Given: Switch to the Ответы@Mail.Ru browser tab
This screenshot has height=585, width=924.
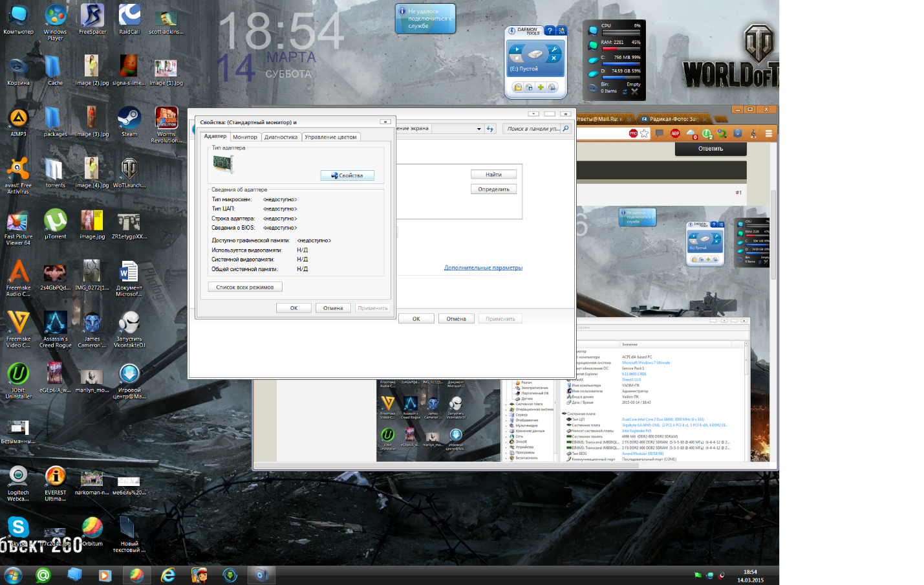Looking at the screenshot, I should point(600,119).
